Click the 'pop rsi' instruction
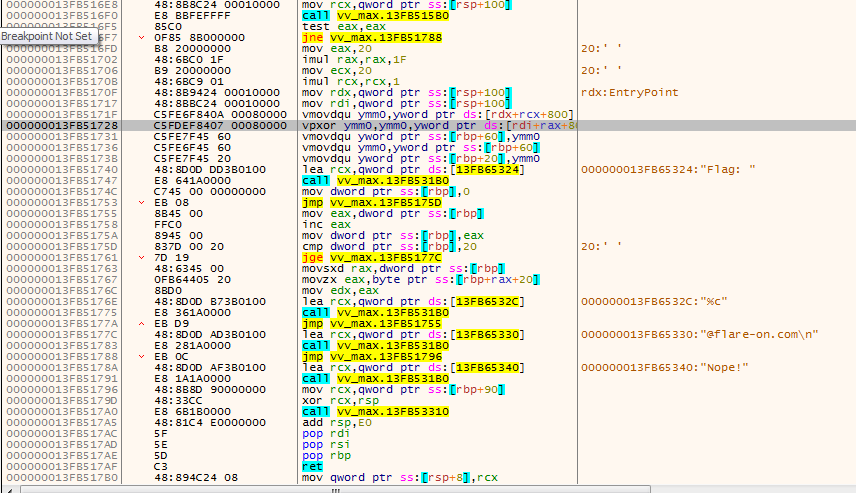The height and width of the screenshot is (493, 856). coord(326,444)
